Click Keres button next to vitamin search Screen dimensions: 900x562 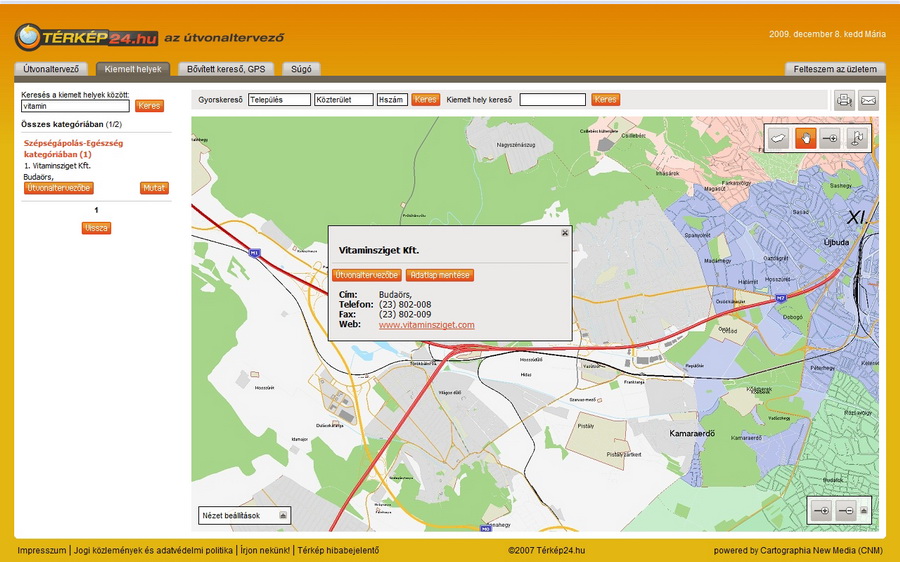[149, 106]
